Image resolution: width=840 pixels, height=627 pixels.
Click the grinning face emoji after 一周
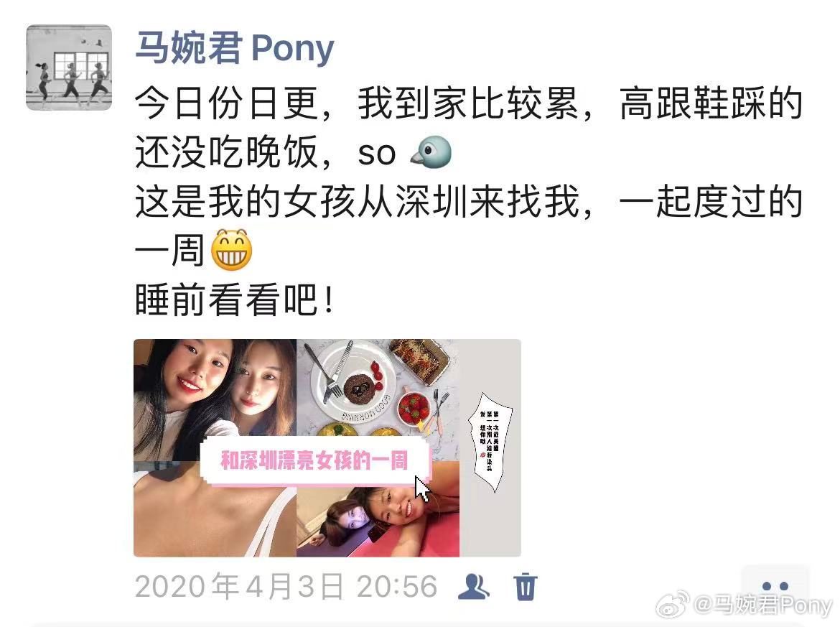pyautogui.click(x=231, y=250)
